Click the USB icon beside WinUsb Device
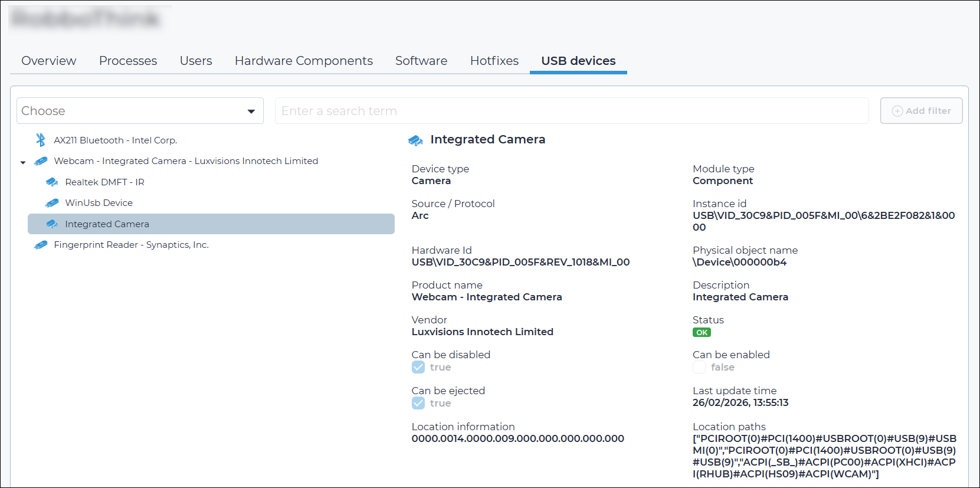The width and height of the screenshot is (980, 488). click(52, 203)
